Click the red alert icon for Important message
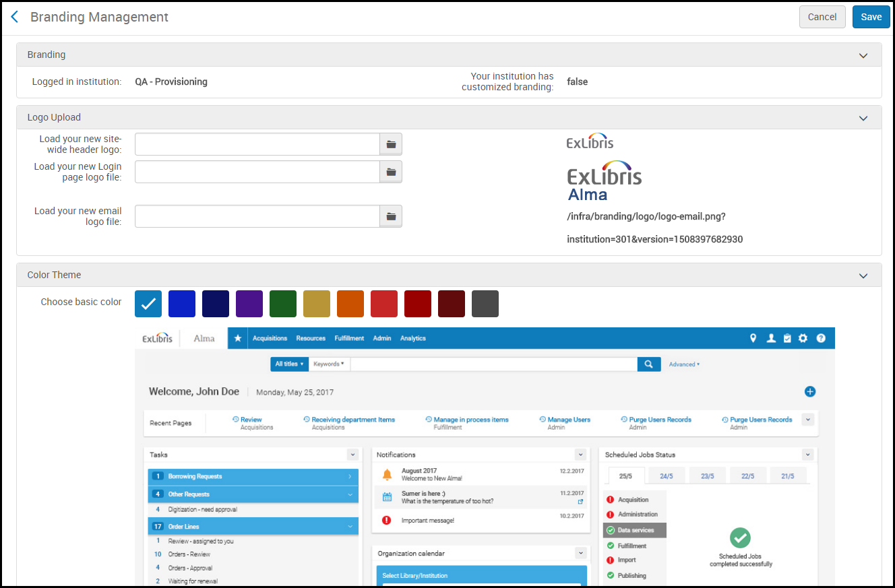 click(387, 520)
